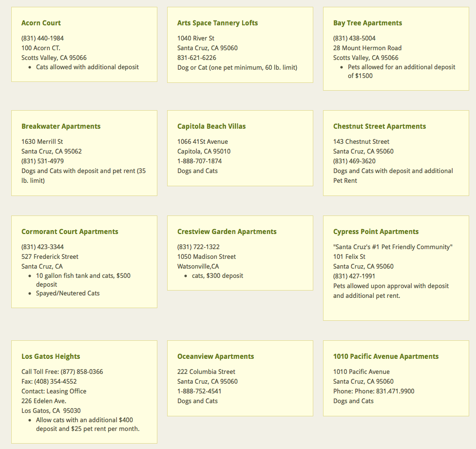
Task: Click the 1040 River St address text
Action: [x=196, y=39]
